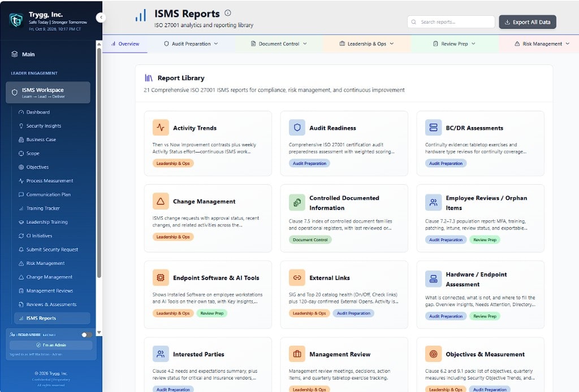Image resolution: width=579 pixels, height=392 pixels.
Task: Click the Report Library books icon
Action: pos(149,78)
